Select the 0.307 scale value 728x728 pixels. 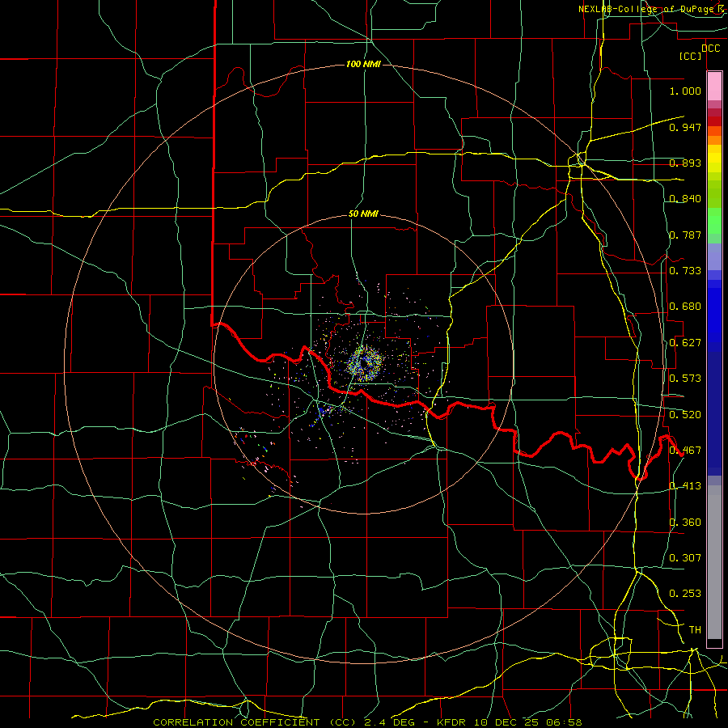(x=685, y=558)
